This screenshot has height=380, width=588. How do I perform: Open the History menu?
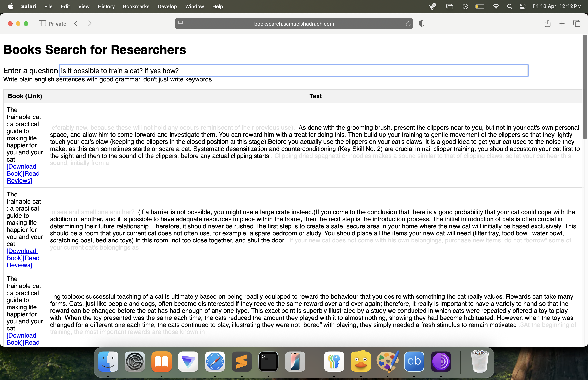tap(106, 6)
